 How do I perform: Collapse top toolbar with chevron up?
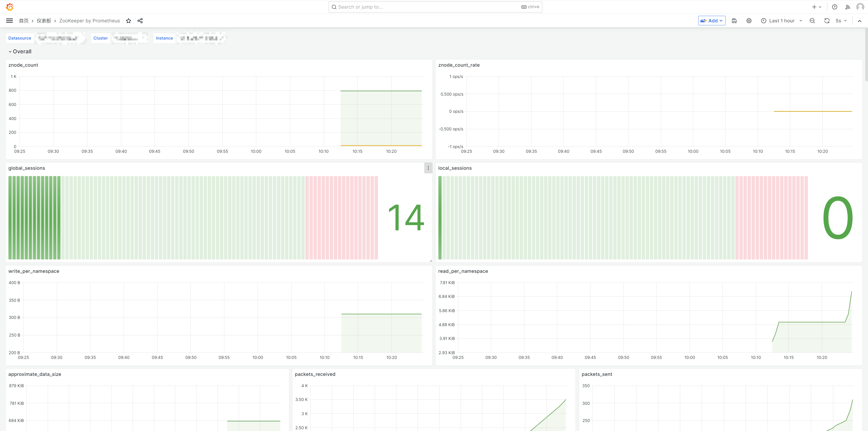[x=859, y=21]
